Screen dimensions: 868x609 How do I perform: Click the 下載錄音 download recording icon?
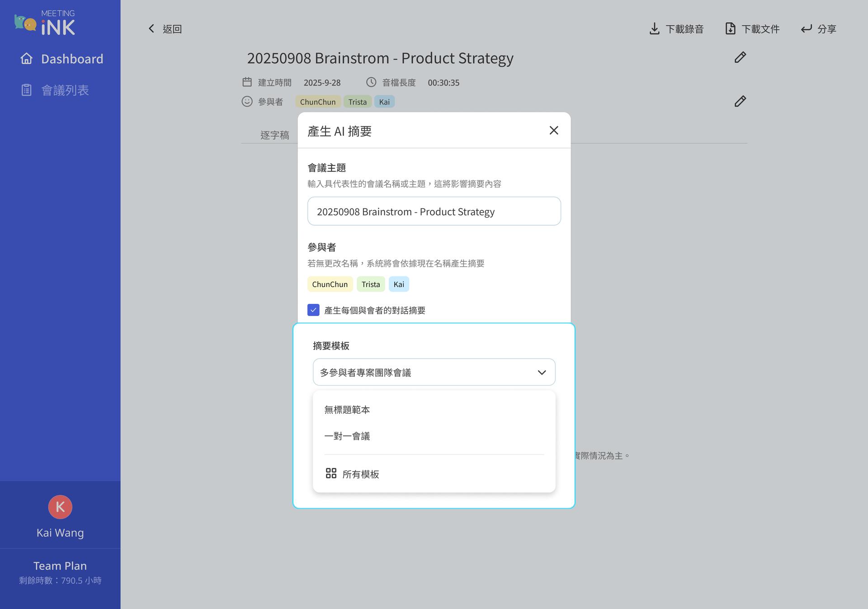[x=654, y=29]
